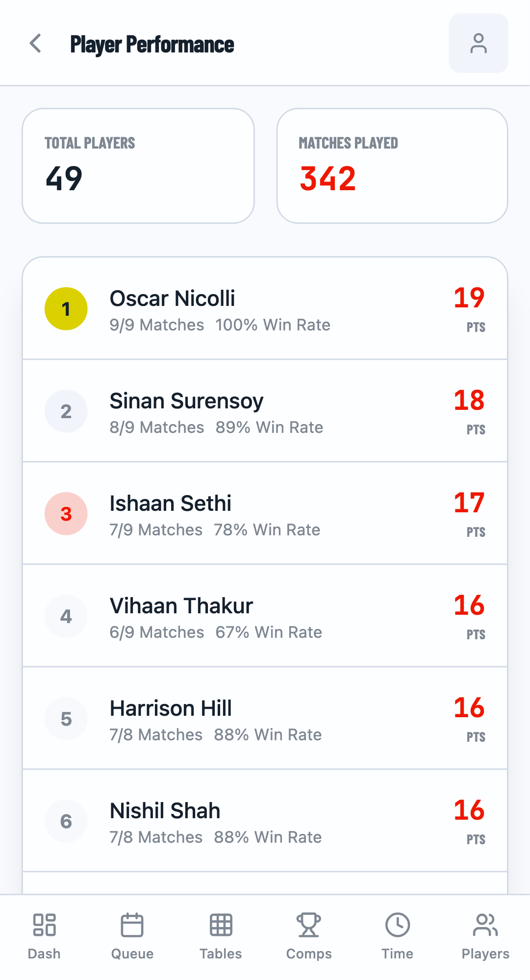Open the Players people icon
Screen dimensions: 530x980
point(485,925)
